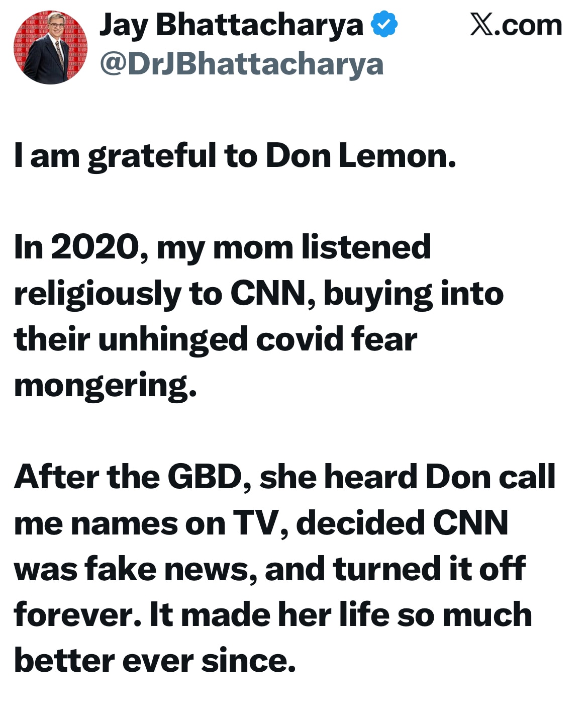This screenshot has height=716, width=588.
Task: Click the X logo icon
Action: click(481, 25)
